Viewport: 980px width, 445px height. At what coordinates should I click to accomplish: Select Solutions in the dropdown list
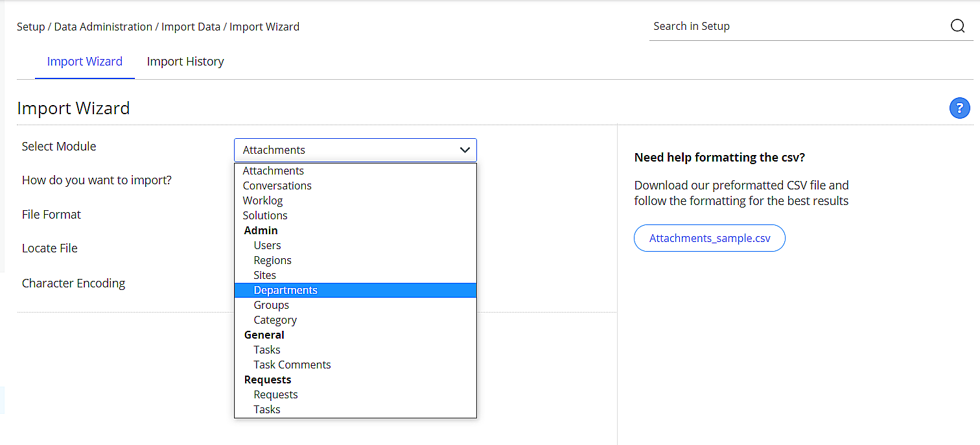click(x=265, y=215)
